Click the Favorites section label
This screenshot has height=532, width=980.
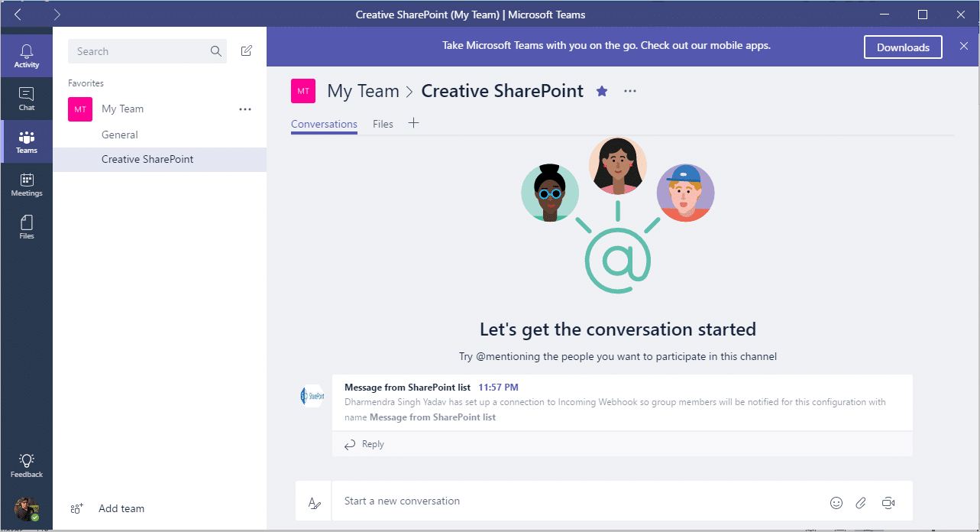(x=86, y=83)
